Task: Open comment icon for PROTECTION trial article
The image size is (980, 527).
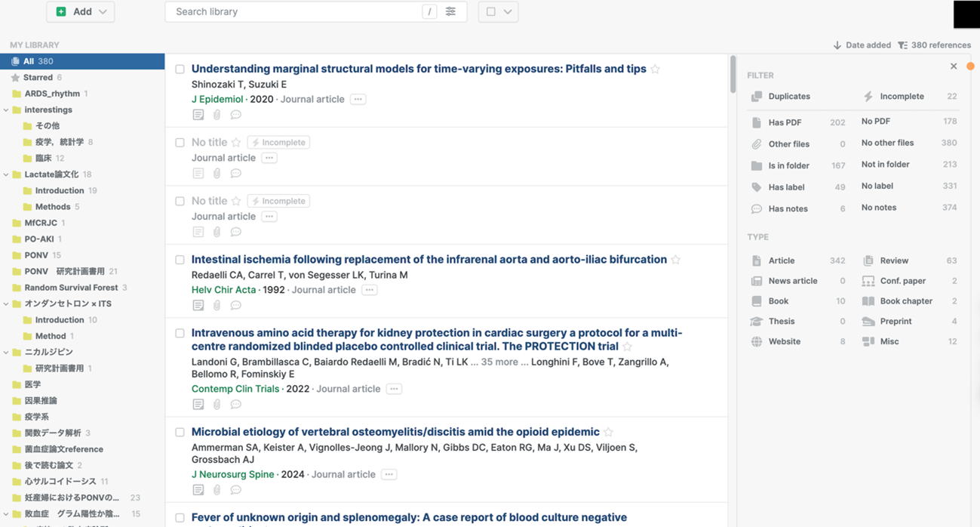Action: 235,405
